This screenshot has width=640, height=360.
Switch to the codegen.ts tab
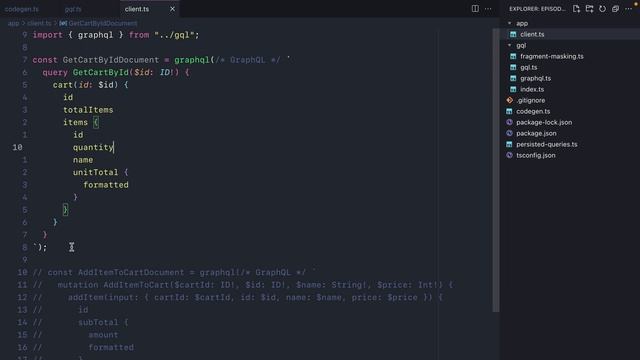tap(22, 9)
